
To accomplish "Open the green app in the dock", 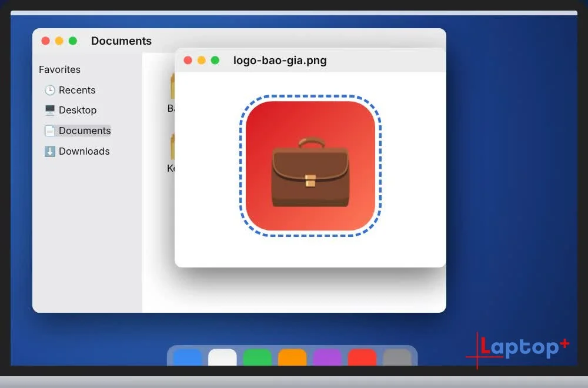I will click(x=258, y=357).
